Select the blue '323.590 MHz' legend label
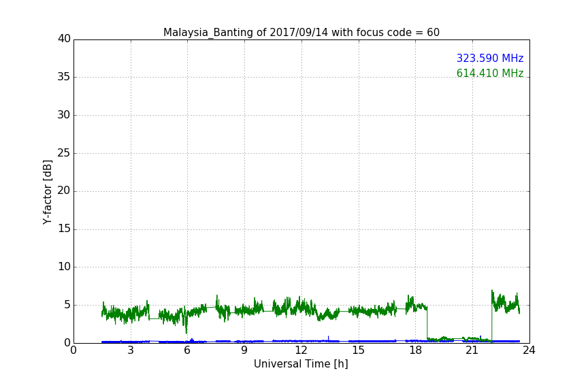The height and width of the screenshot is (392, 588). click(490, 58)
